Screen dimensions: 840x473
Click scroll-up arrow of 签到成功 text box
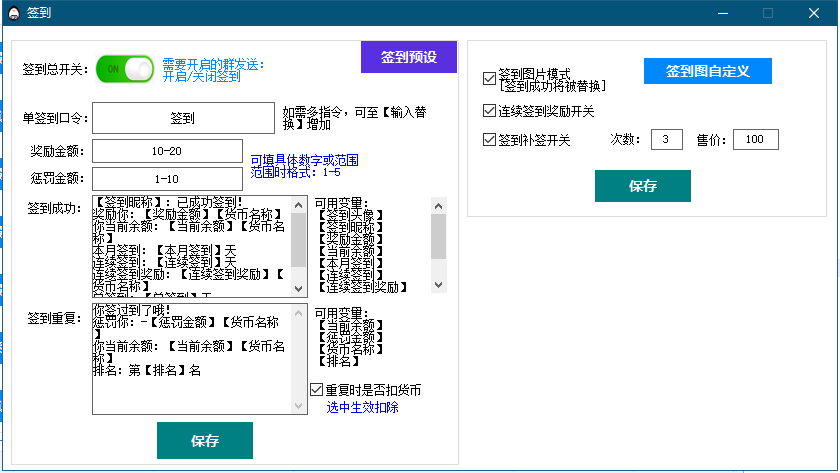[x=299, y=204]
